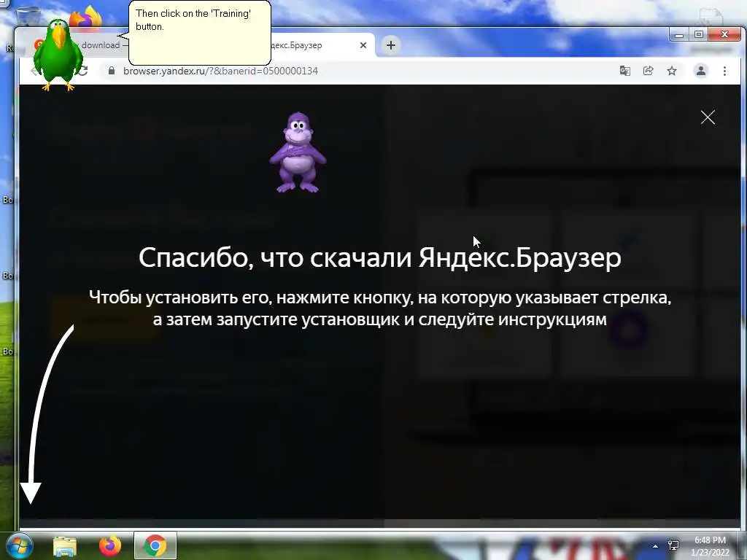Bookmark this page with star icon
The height and width of the screenshot is (560, 747).
672,71
